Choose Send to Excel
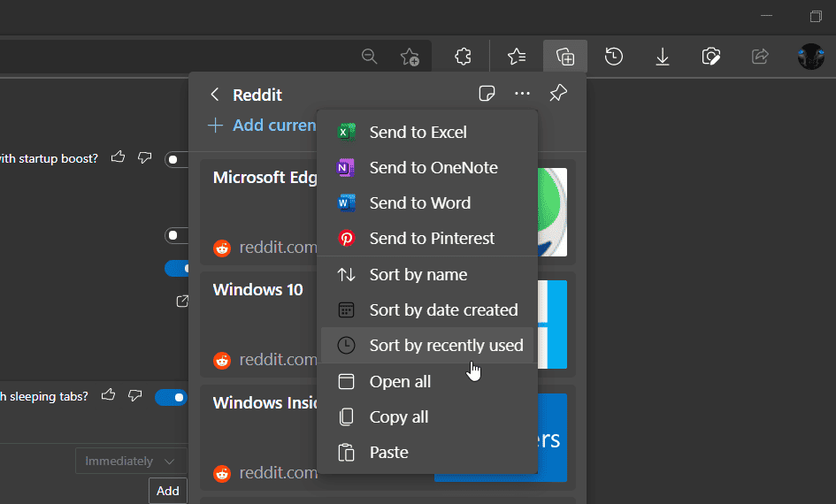This screenshot has height=504, width=836. click(427, 132)
